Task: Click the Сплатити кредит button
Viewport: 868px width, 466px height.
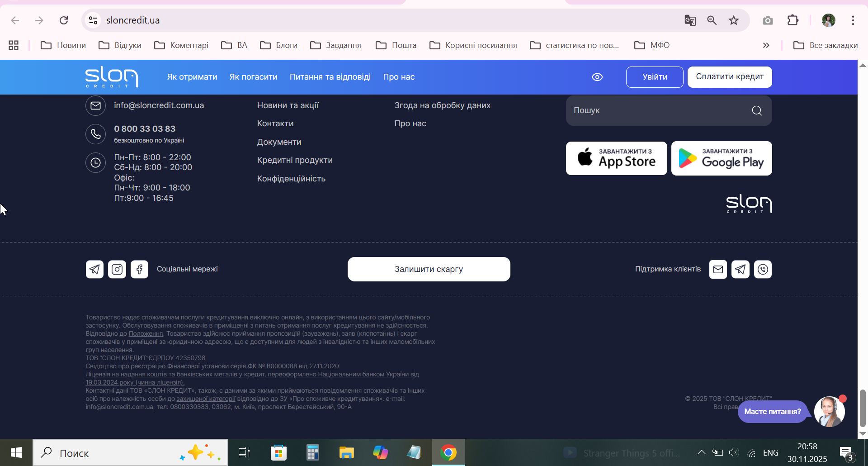Action: tap(730, 77)
